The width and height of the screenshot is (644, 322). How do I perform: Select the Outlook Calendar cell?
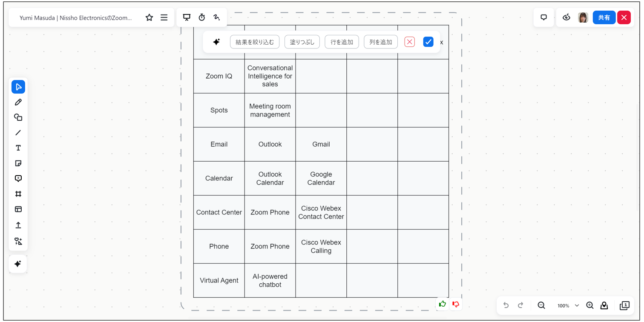(270, 178)
